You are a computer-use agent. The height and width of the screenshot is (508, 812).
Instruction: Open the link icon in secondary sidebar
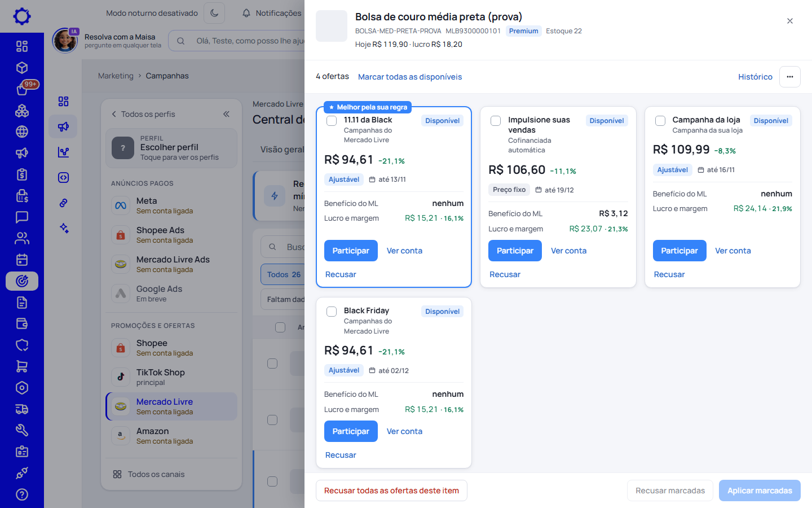[63, 203]
